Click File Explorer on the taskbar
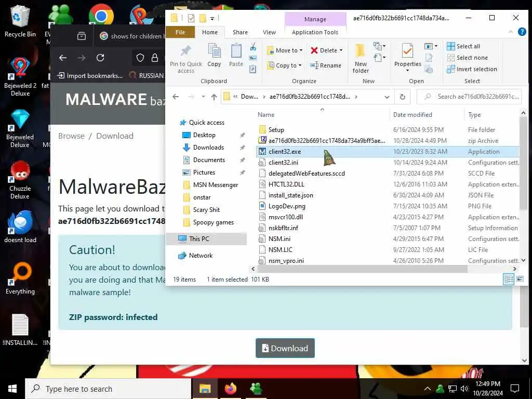The width and height of the screenshot is (532, 399). (205, 389)
